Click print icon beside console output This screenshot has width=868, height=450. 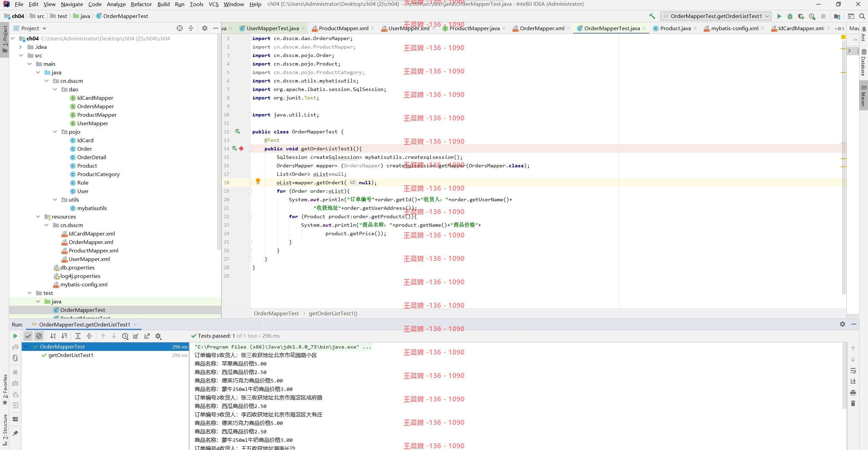[853, 393]
